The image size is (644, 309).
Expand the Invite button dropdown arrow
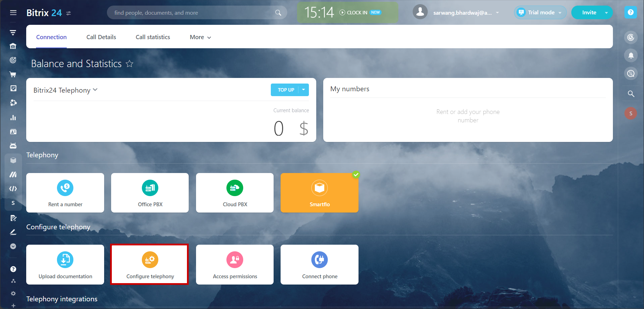pos(607,13)
